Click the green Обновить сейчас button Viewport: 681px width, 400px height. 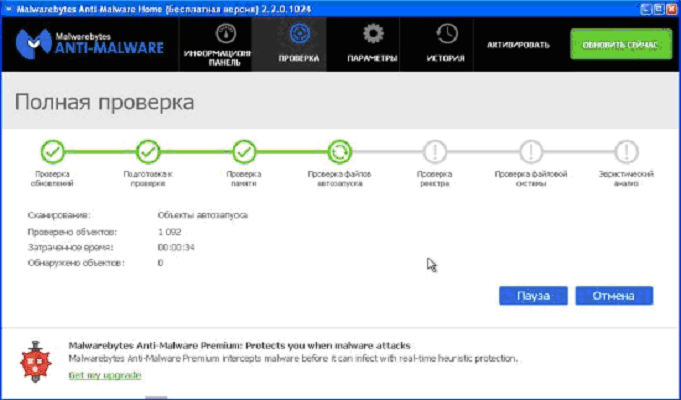click(621, 44)
